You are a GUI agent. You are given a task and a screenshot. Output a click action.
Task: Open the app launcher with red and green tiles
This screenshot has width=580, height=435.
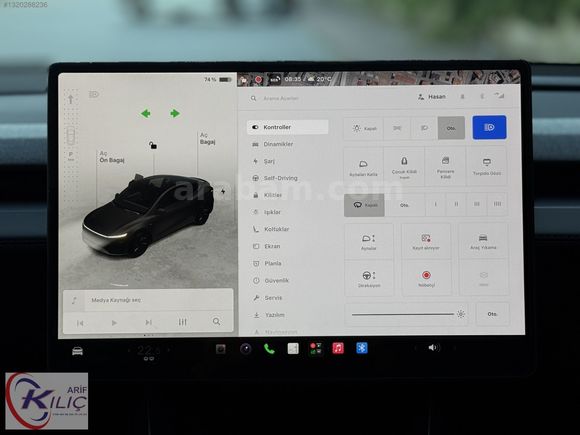316,348
